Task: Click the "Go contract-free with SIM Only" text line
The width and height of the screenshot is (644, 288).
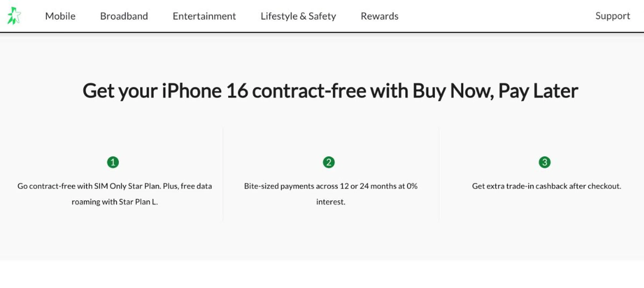Action: click(114, 186)
